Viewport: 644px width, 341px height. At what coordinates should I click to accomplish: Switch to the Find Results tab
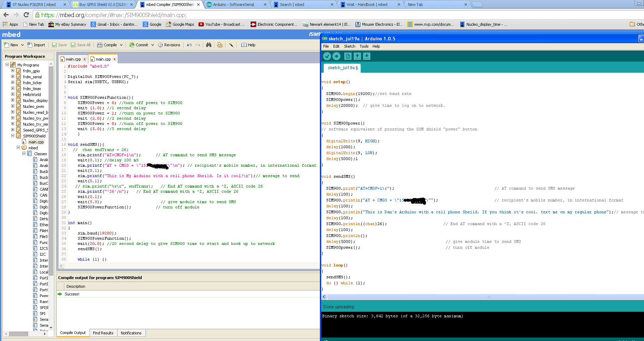[103, 333]
